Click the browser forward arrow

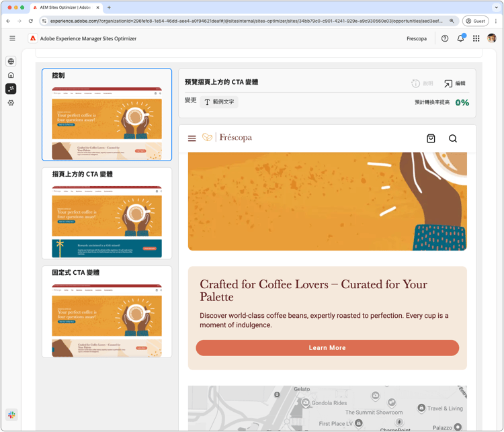click(x=19, y=21)
